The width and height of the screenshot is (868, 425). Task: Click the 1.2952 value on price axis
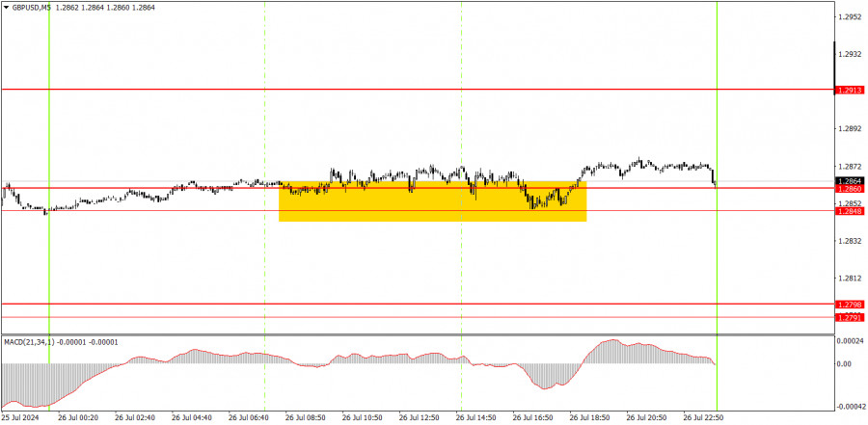coord(851,16)
